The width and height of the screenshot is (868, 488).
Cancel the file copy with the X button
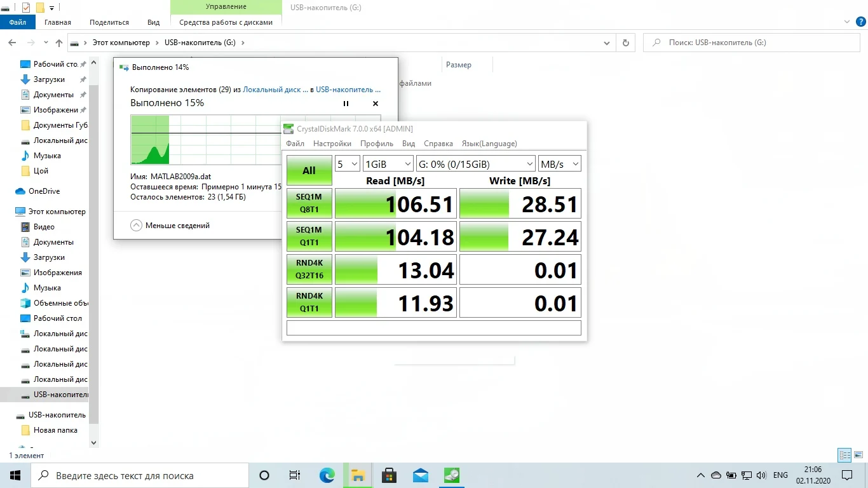pyautogui.click(x=376, y=104)
